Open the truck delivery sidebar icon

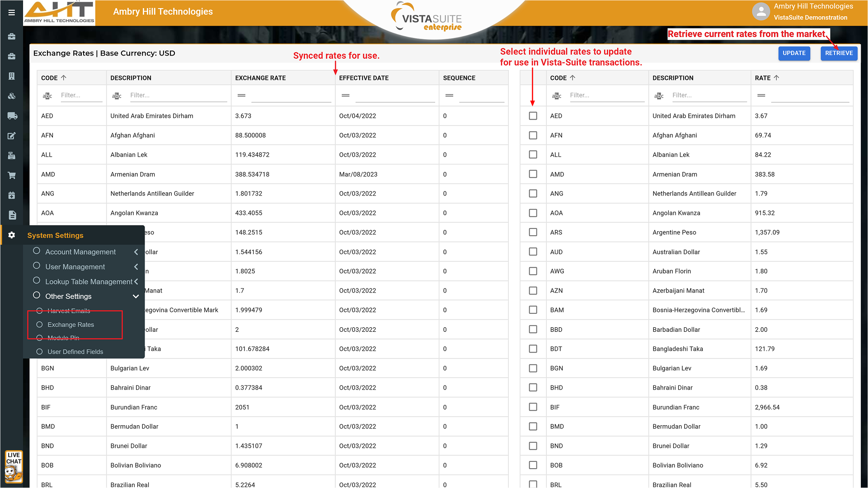(x=12, y=116)
